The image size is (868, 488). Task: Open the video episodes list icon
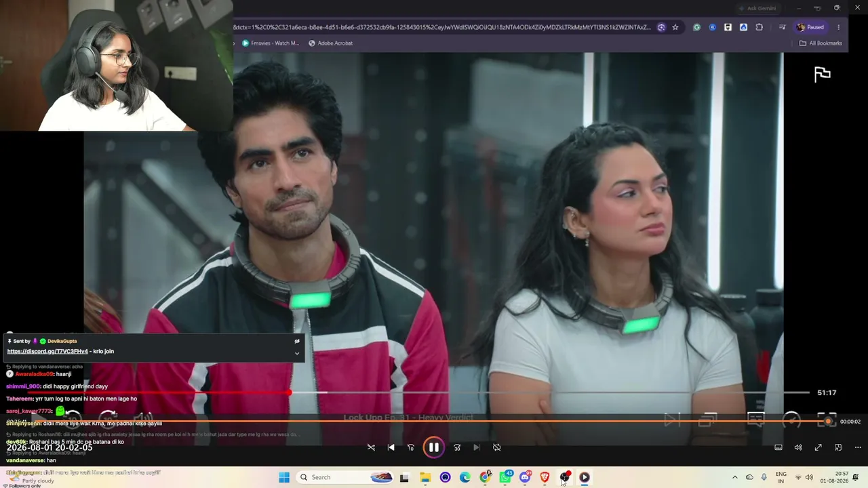[x=708, y=420]
